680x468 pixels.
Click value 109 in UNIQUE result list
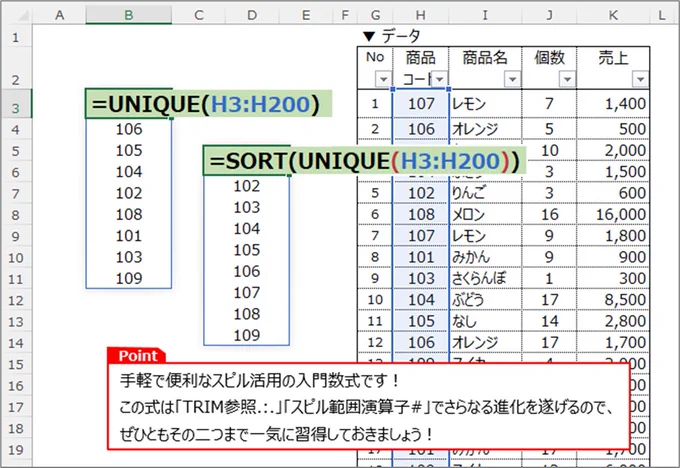tap(129, 278)
